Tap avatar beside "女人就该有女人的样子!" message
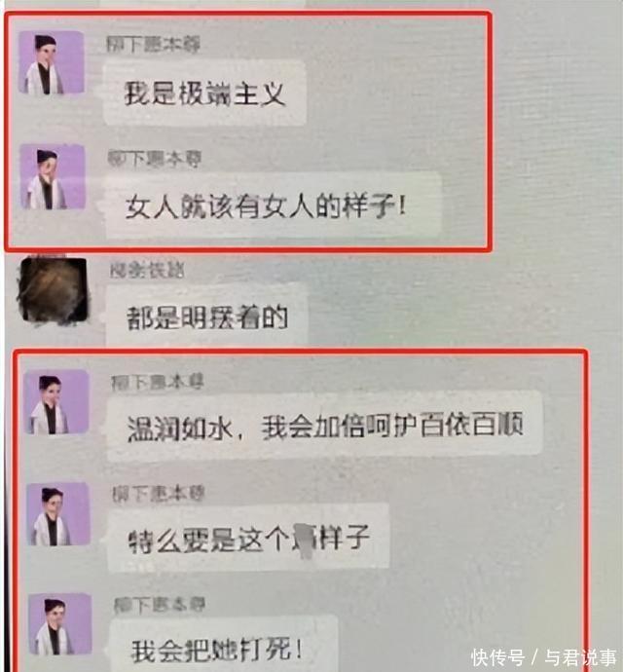The width and height of the screenshot is (623, 672). point(53,176)
